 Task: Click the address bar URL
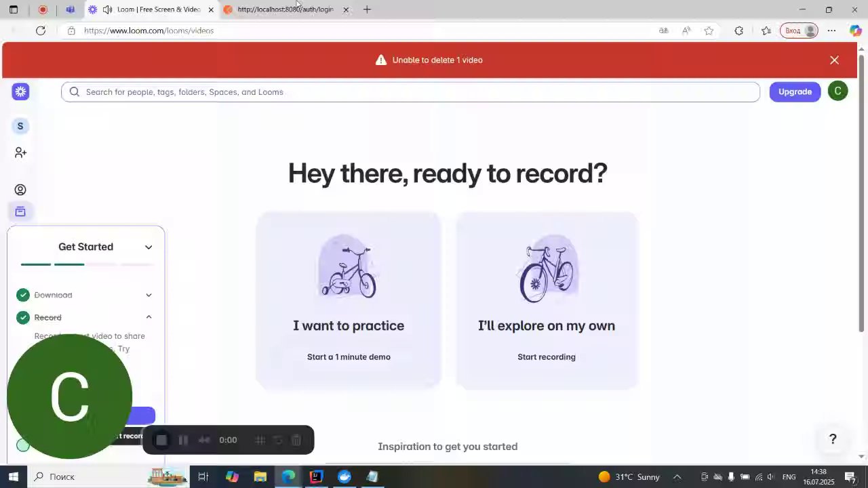[x=149, y=30]
